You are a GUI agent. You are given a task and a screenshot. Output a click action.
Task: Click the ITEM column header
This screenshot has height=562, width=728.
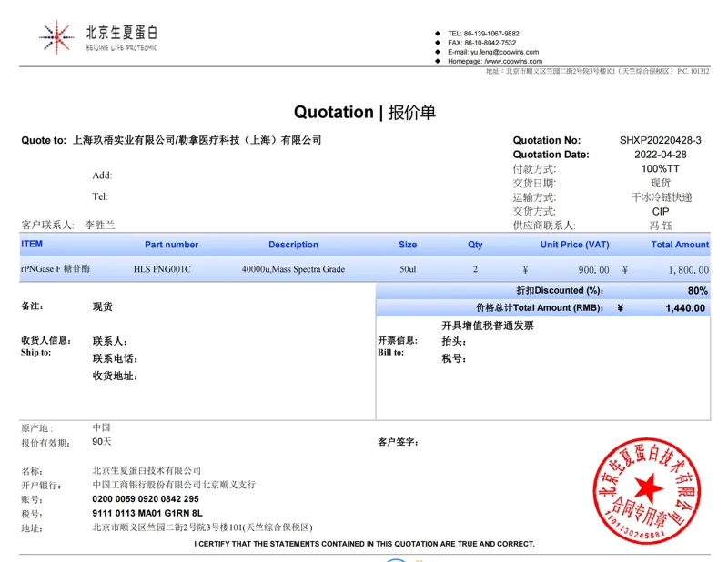pos(32,244)
